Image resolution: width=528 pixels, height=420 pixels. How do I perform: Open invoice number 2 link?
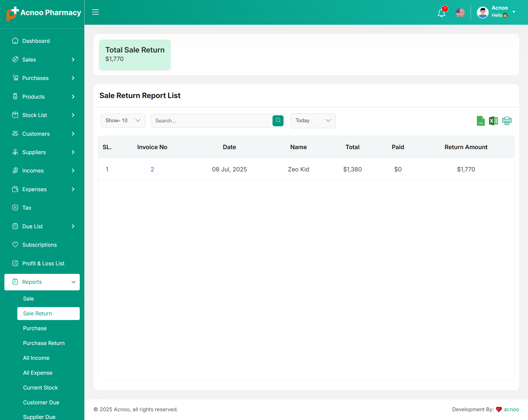tap(152, 169)
